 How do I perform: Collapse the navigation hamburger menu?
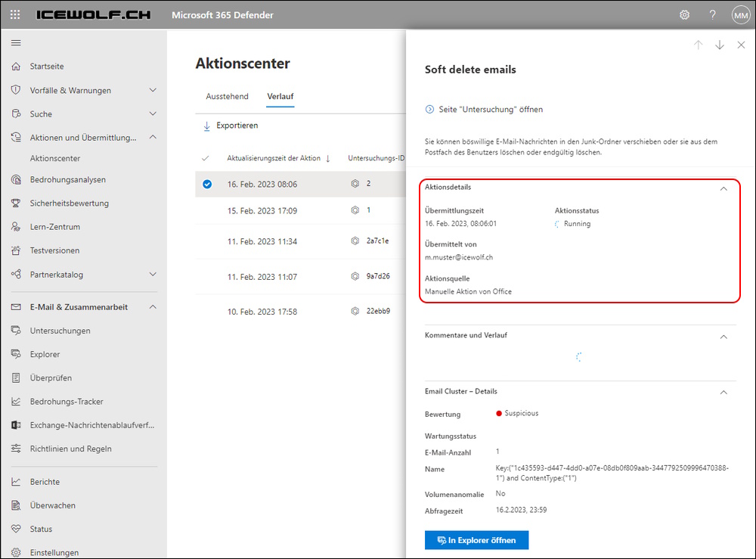pos(16,43)
